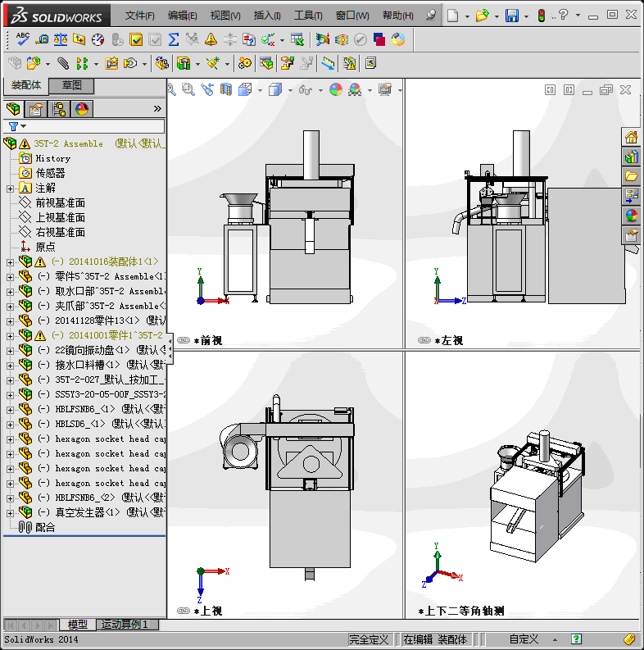The image size is (644, 650).
Task: Click the Assembly Features icon
Action: tap(184, 63)
